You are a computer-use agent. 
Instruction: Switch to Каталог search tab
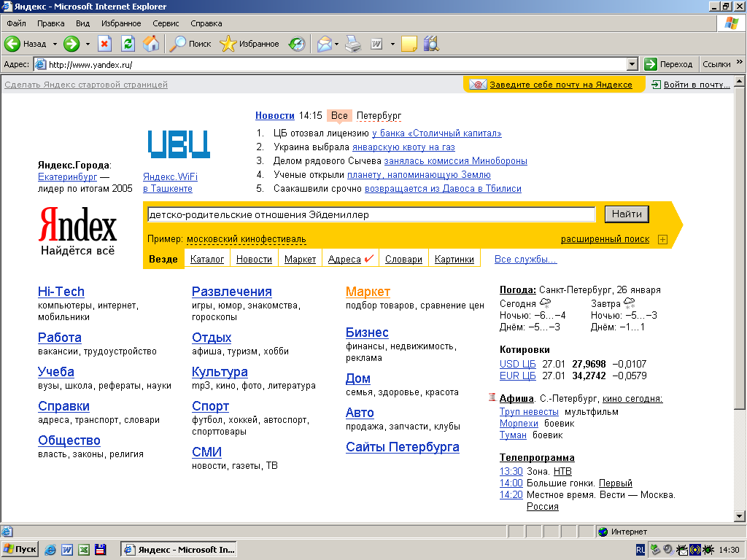[x=206, y=259]
